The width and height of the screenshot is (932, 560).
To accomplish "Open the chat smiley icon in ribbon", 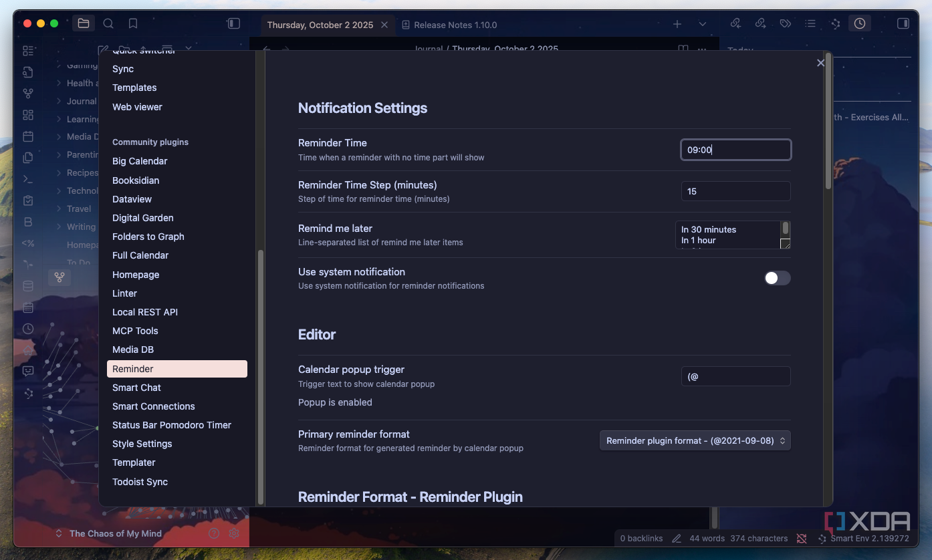I will point(28,371).
